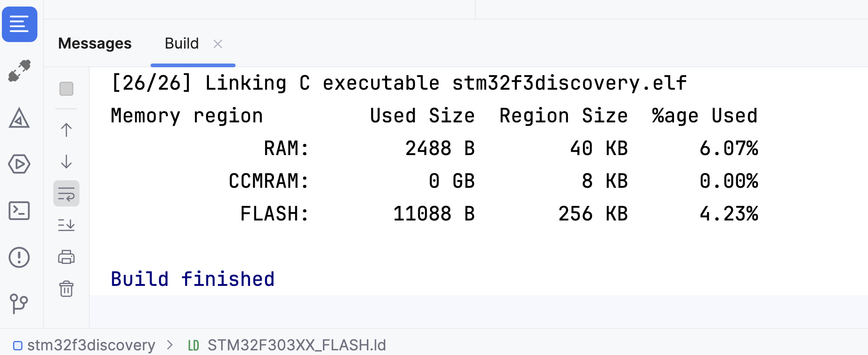Open the Terminal tool window
Screen dimensions: 868x355
click(x=20, y=211)
